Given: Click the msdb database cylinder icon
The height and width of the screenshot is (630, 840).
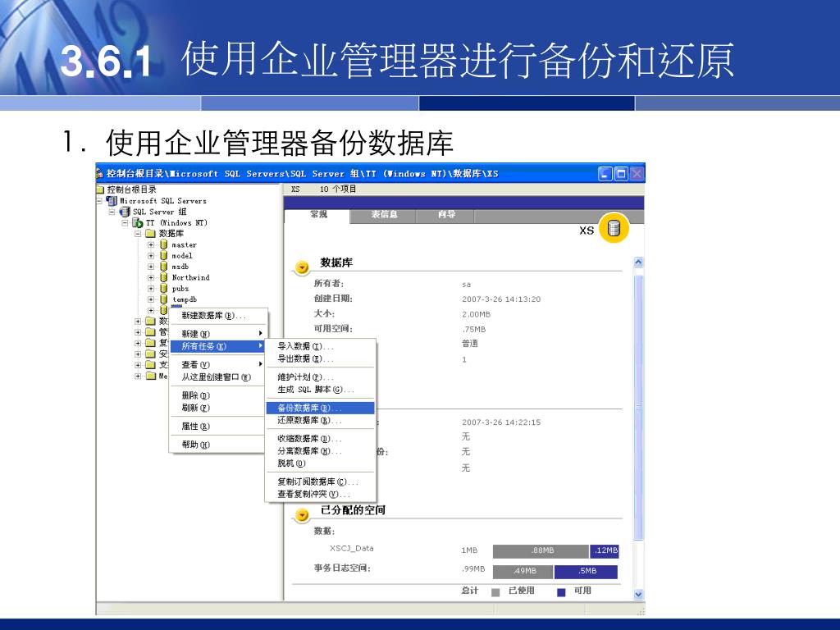Looking at the screenshot, I should click(x=164, y=267).
